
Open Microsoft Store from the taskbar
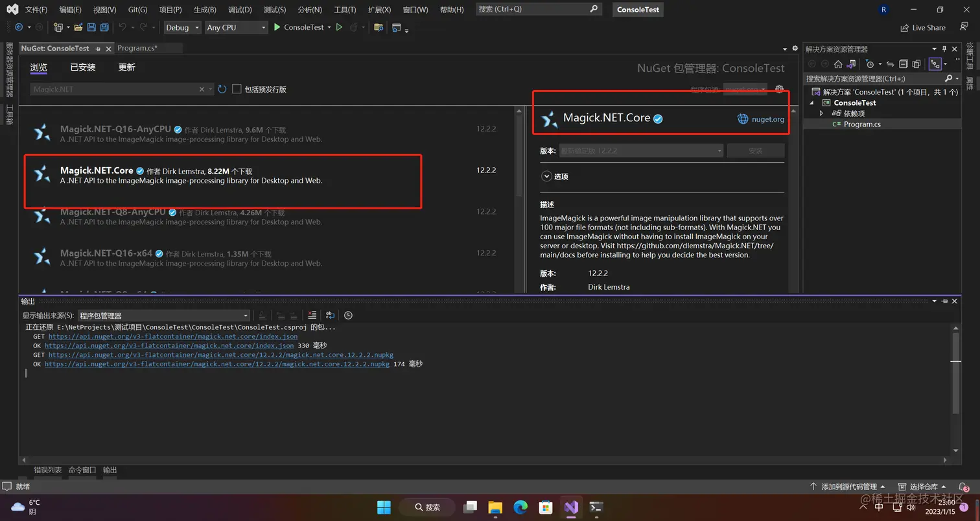[546, 507]
